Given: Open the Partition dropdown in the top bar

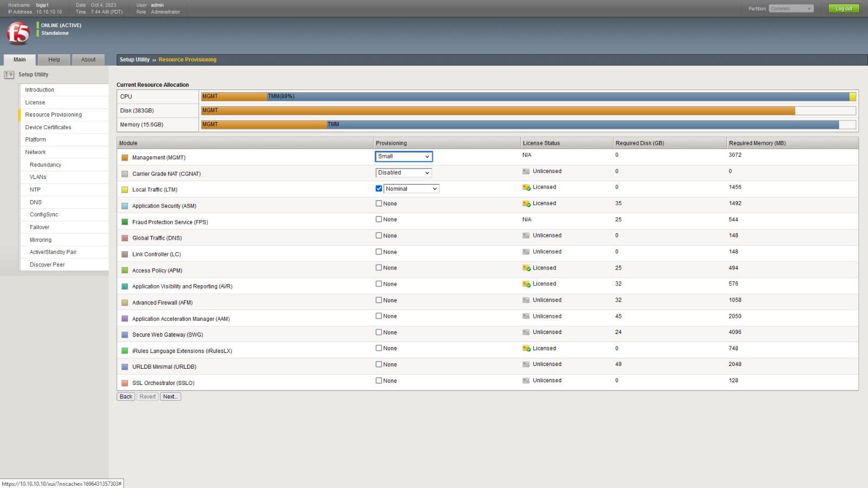Looking at the screenshot, I should click(792, 8).
